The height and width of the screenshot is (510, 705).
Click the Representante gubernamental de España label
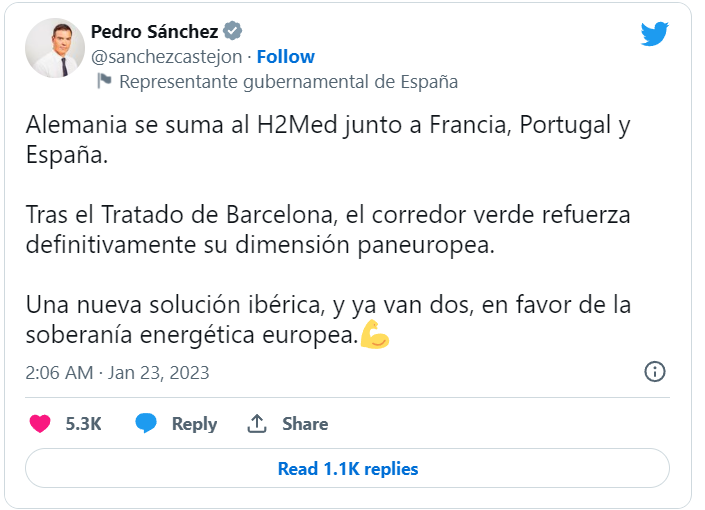(x=288, y=82)
